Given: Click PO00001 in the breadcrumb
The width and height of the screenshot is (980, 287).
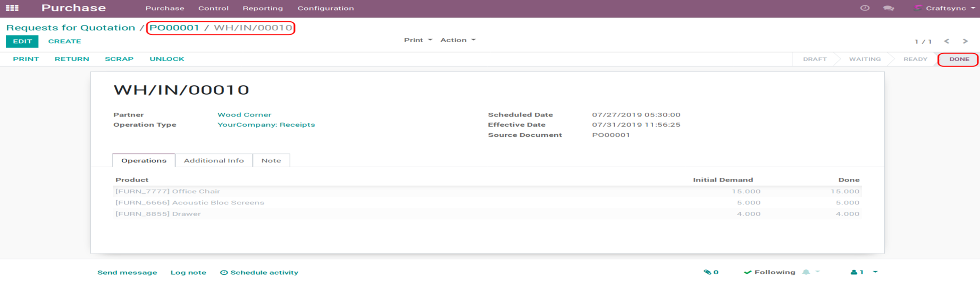Looking at the screenshot, I should [x=174, y=28].
